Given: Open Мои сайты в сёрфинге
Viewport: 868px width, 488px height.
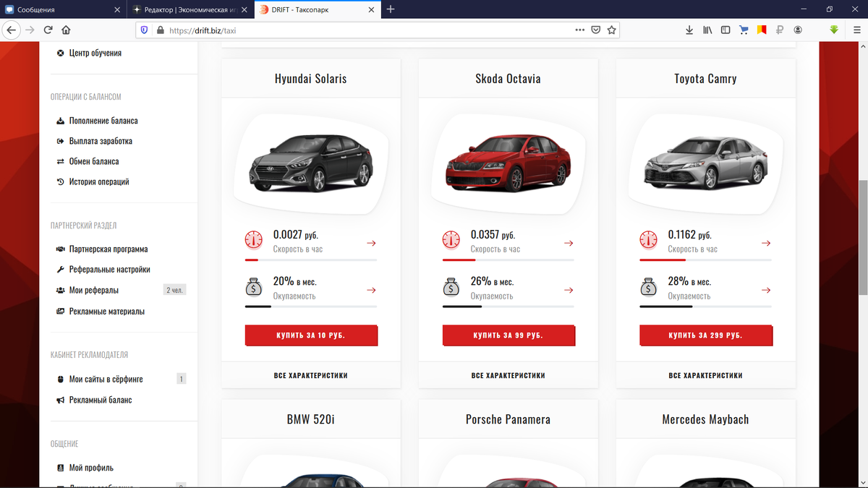Looking at the screenshot, I should point(100,379).
